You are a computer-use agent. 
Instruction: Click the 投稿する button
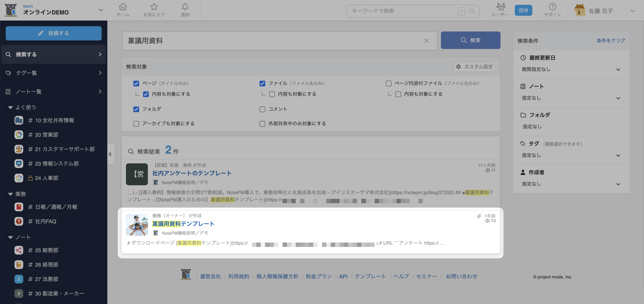pyautogui.click(x=53, y=33)
